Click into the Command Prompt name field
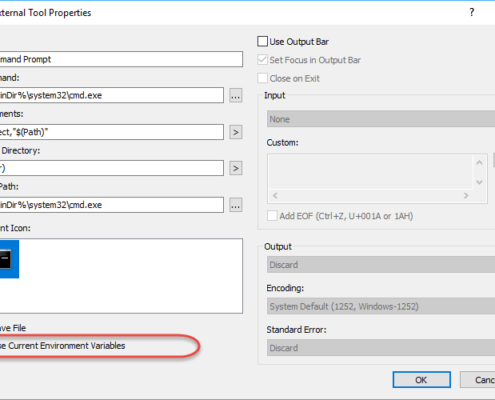 click(x=121, y=59)
